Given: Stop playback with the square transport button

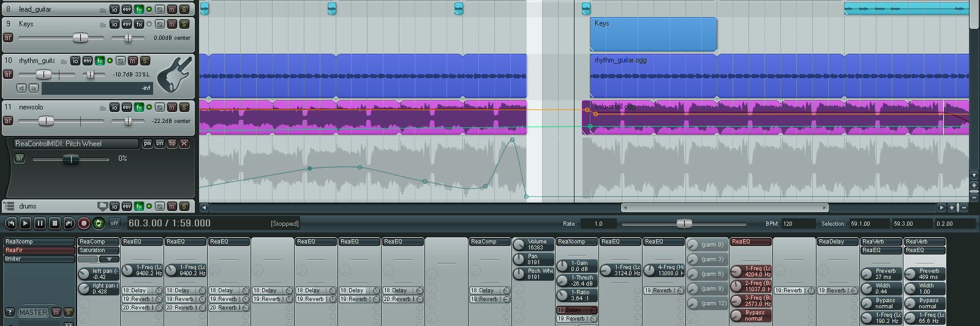Looking at the screenshot, I should click(55, 223).
